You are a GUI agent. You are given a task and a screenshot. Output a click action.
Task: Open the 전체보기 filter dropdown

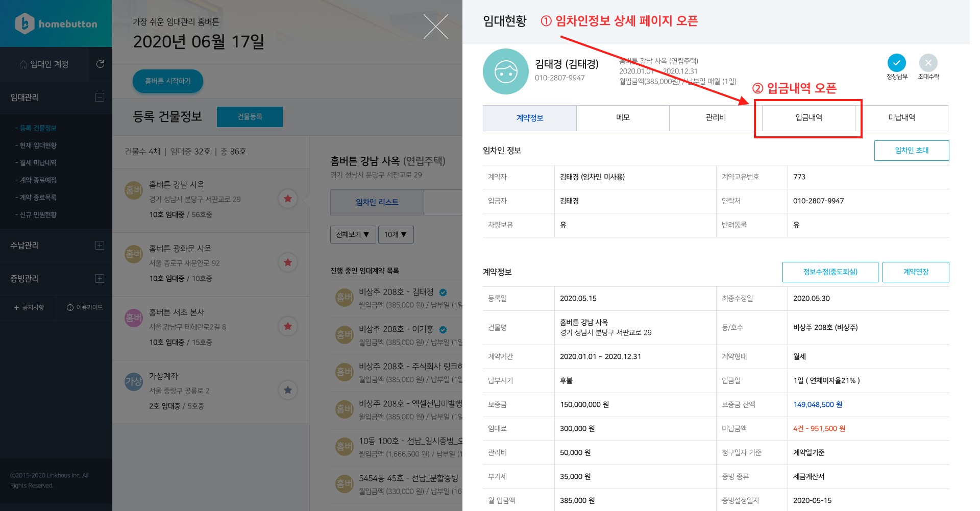point(353,234)
